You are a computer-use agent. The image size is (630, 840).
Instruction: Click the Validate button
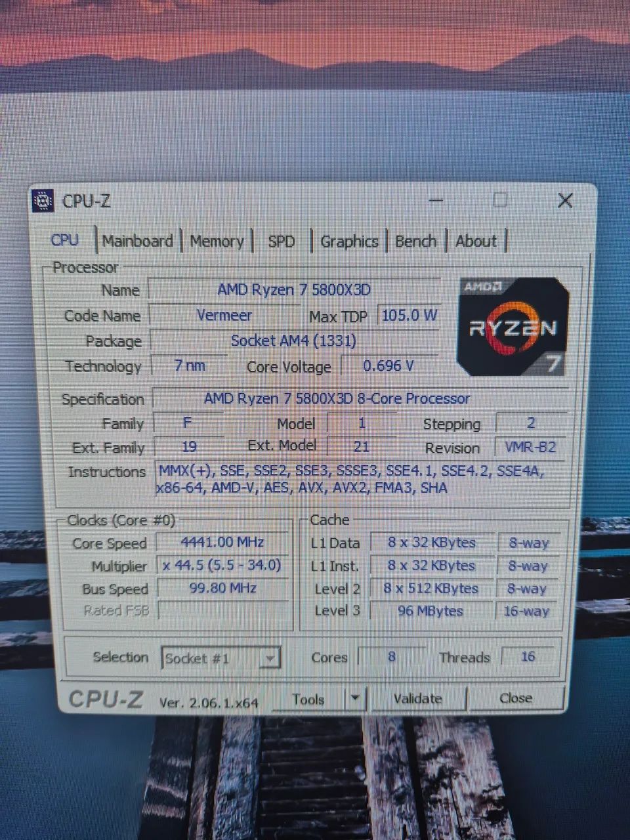pyautogui.click(x=417, y=699)
